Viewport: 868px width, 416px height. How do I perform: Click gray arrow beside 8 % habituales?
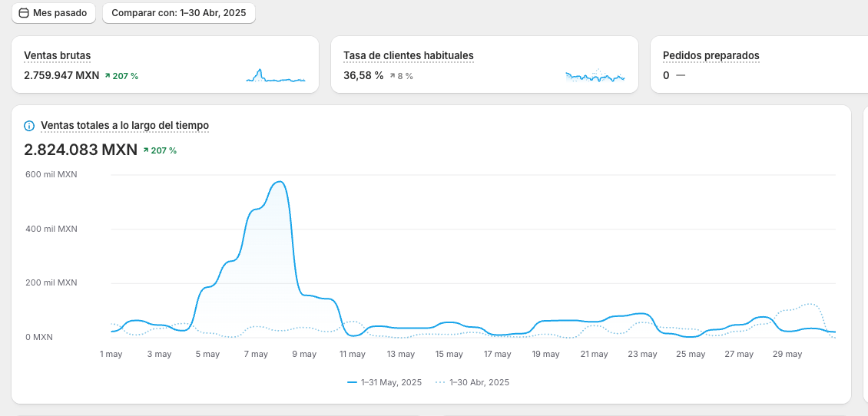(393, 76)
